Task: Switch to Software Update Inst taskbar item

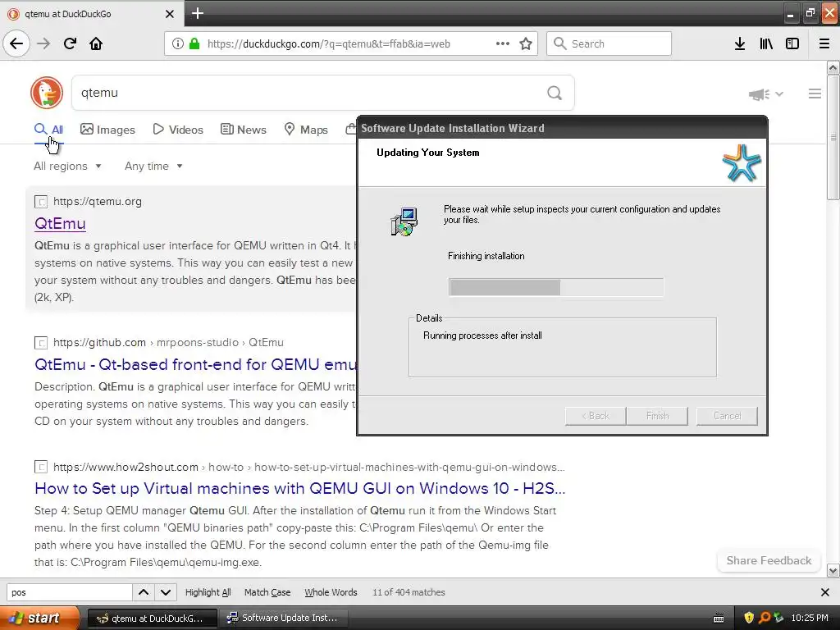Action: (284, 619)
